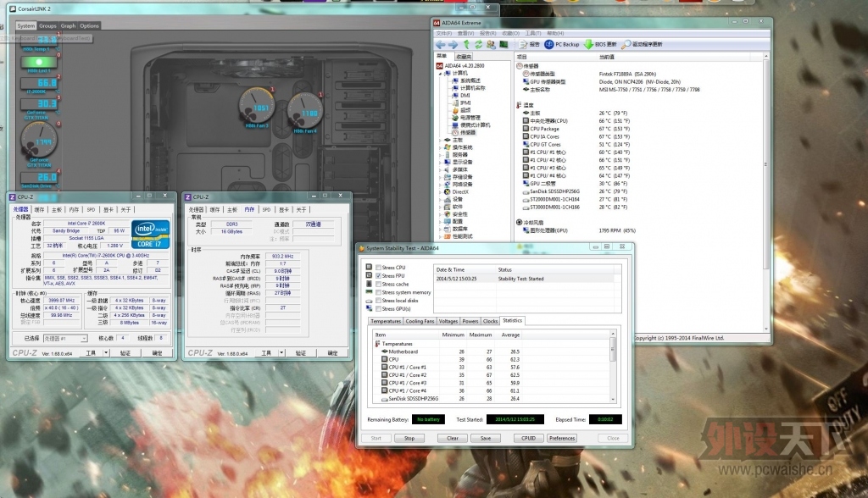Click the GeForce GTX TITAN fan gauge
This screenshot has width=868, height=498.
39,141
